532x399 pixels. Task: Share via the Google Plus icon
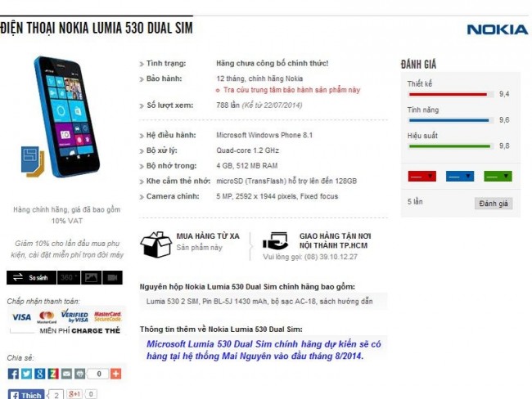pyautogui.click(x=40, y=374)
